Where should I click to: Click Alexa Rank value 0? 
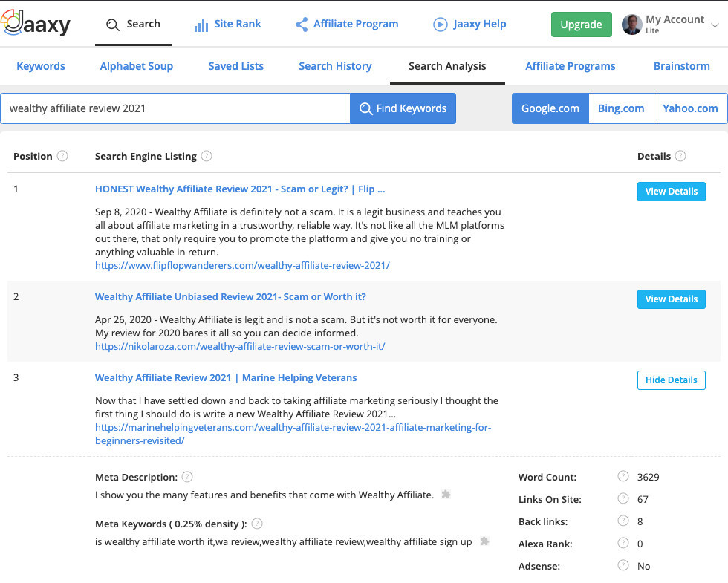coord(640,544)
